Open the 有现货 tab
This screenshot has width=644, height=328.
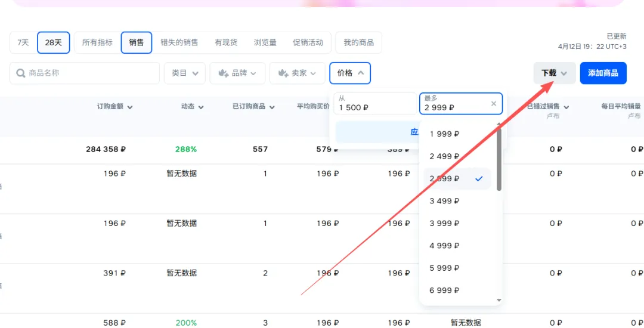pos(226,43)
